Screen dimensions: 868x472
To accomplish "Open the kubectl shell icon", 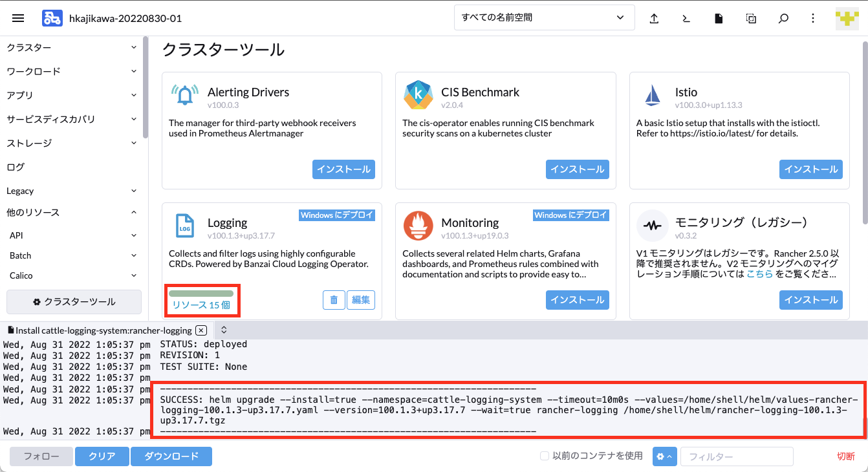I will click(x=686, y=19).
